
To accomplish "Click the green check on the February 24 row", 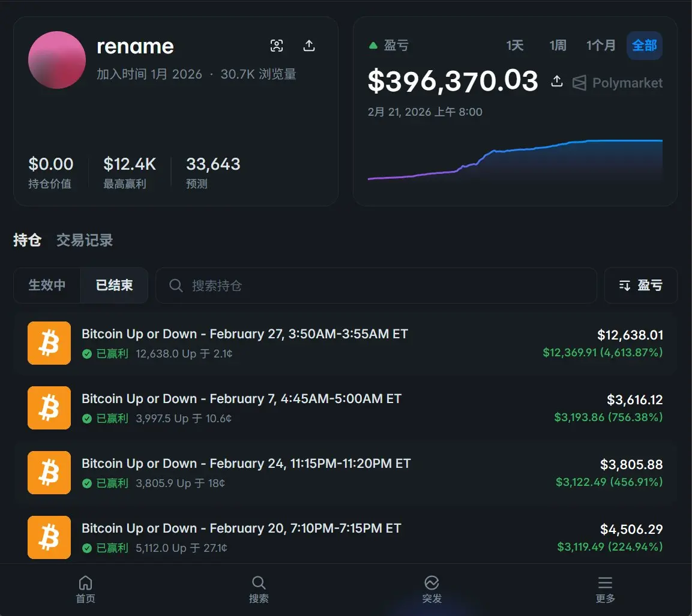I will coord(87,483).
